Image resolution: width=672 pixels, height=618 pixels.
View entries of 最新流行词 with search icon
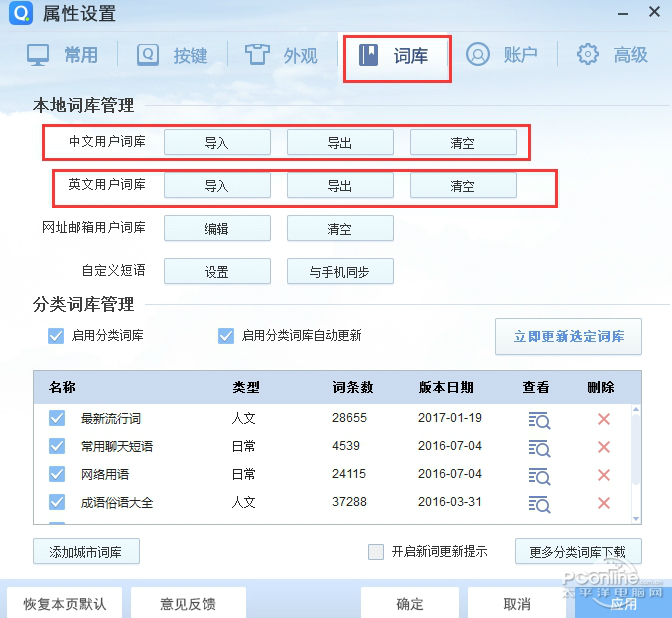click(x=539, y=420)
